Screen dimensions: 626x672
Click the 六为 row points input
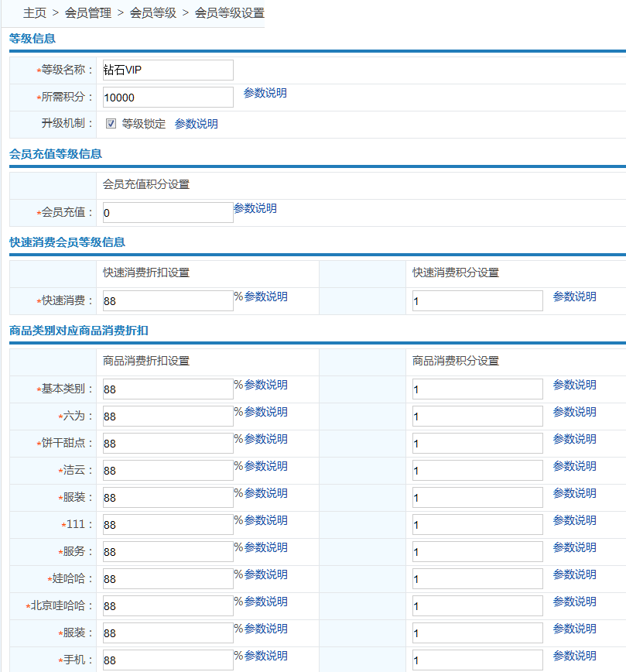point(477,416)
